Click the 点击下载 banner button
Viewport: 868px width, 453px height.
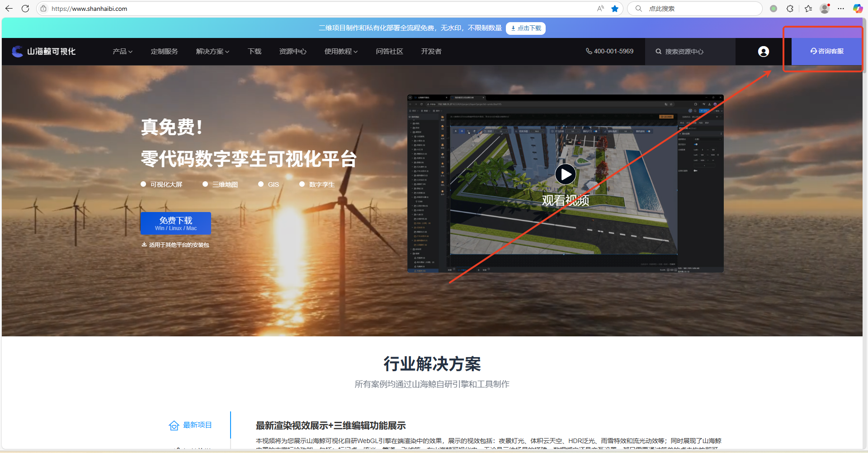click(x=526, y=28)
